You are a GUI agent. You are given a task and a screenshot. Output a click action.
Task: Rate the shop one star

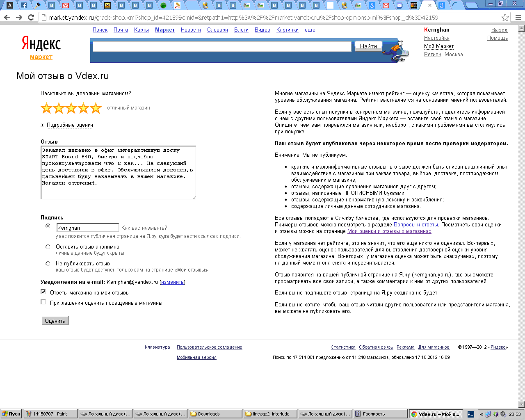[46, 108]
